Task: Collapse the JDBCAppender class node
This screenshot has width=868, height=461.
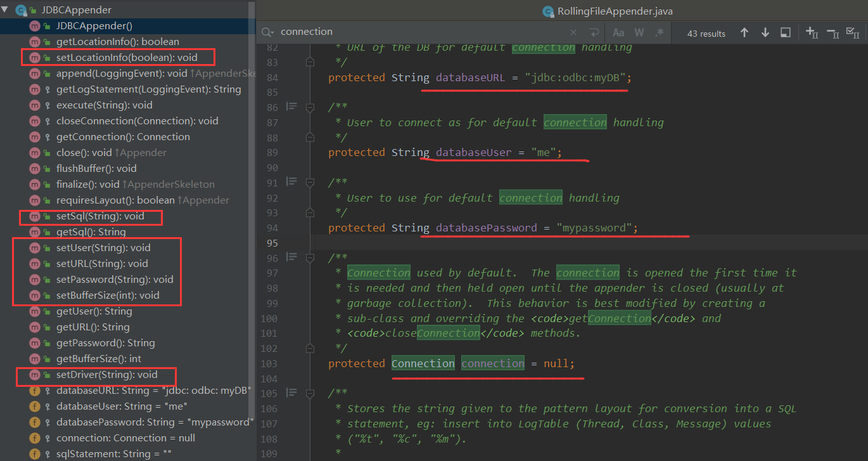Action: (x=5, y=10)
